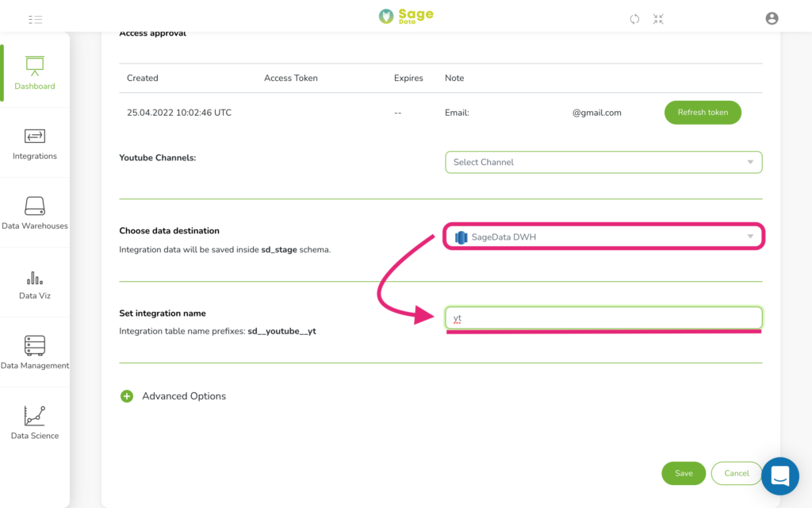
Task: Click the integration name input field
Action: click(x=603, y=318)
